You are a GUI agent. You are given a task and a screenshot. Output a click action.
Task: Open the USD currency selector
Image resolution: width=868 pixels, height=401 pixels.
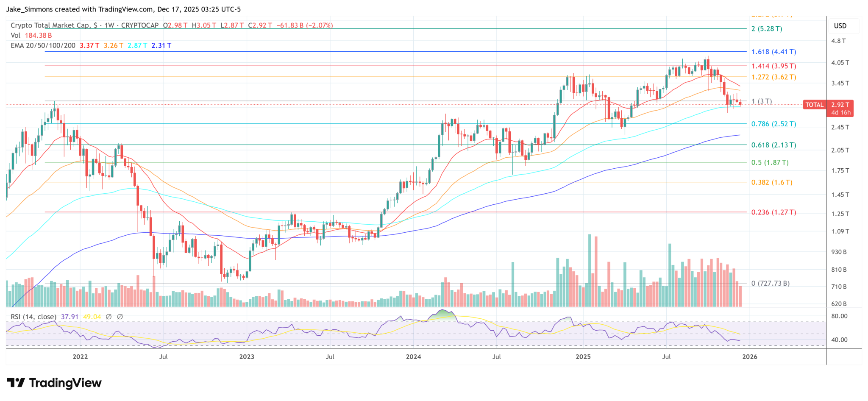click(840, 26)
